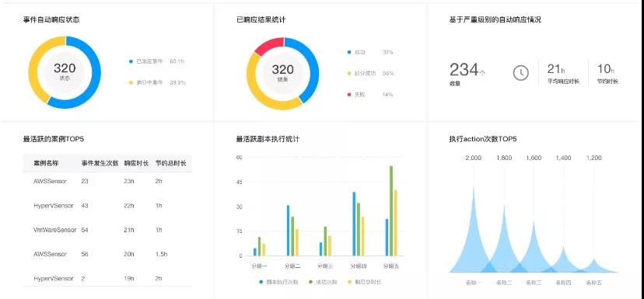This screenshot has height=299, width=644.
Task: Click the tall green bar in 分组五
Action: point(391,210)
